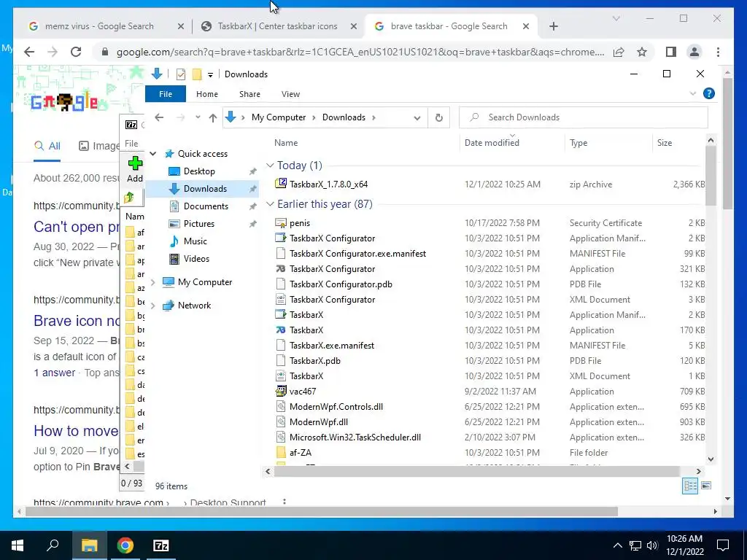Switch to TaskbarX Center taskbar icons tab
This screenshot has height=560, width=747.
point(277,26)
